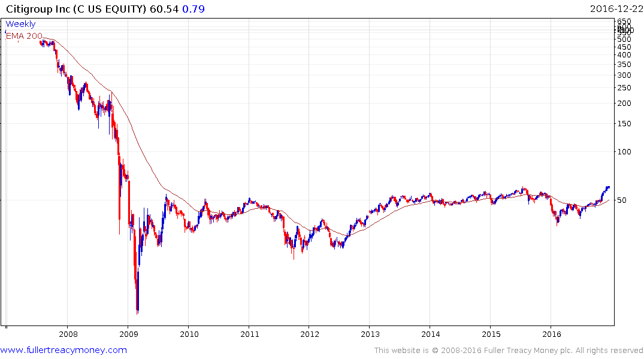Image resolution: width=644 pixels, height=359 pixels.
Task: Click the chart date 2016-12-22
Action: pos(616,9)
